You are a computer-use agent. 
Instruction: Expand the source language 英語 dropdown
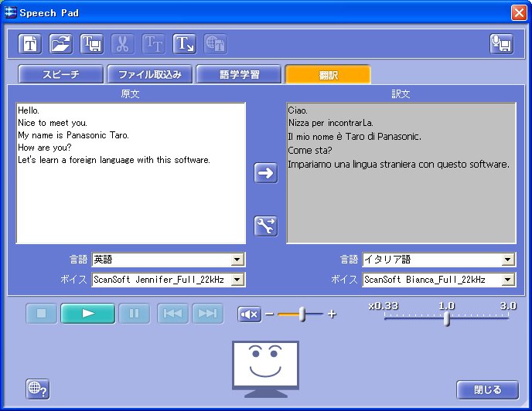(237, 260)
